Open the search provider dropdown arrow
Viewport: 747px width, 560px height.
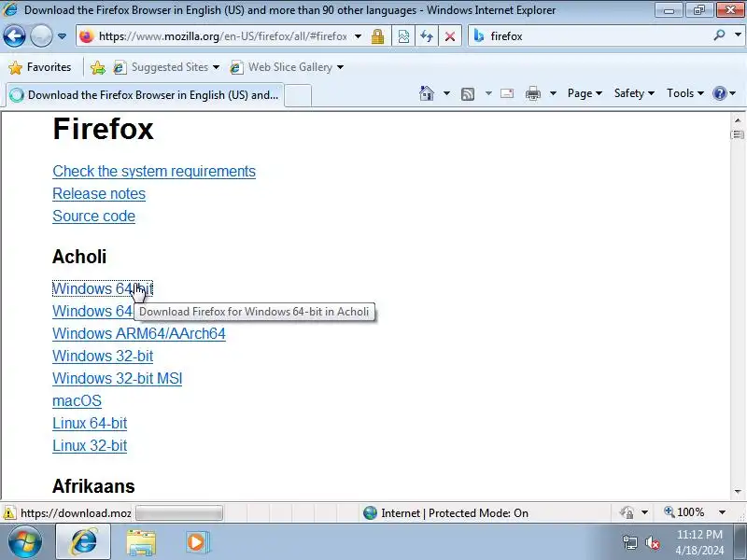tap(738, 35)
